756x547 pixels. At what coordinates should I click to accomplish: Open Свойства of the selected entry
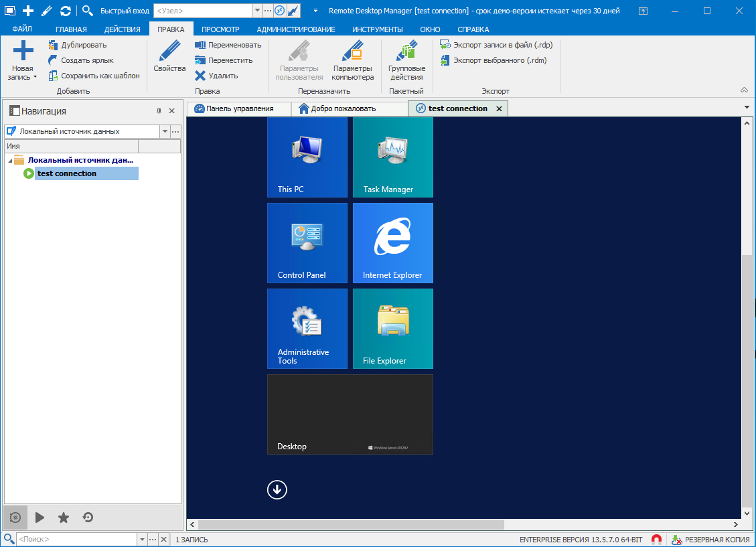point(169,57)
